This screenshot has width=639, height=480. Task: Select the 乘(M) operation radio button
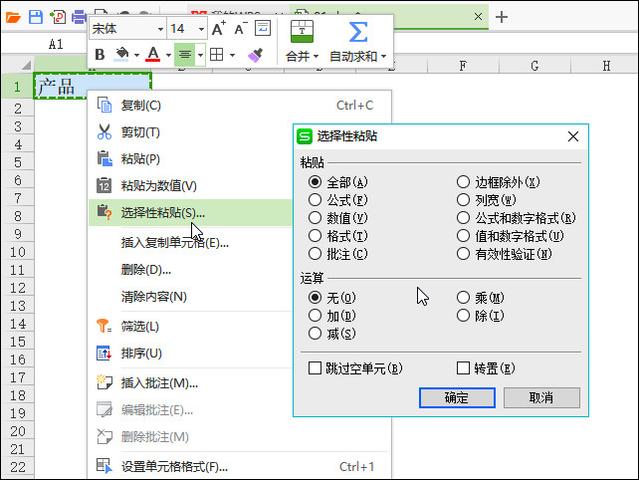[463, 297]
